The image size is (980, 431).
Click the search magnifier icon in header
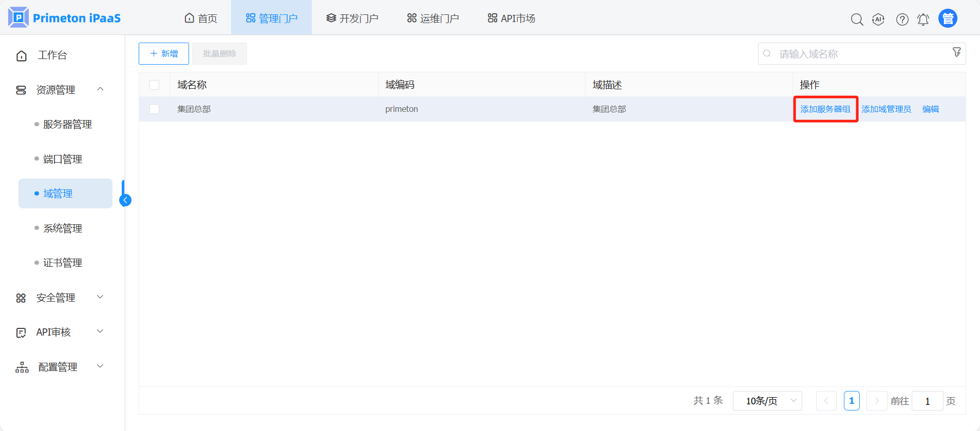click(x=857, y=19)
